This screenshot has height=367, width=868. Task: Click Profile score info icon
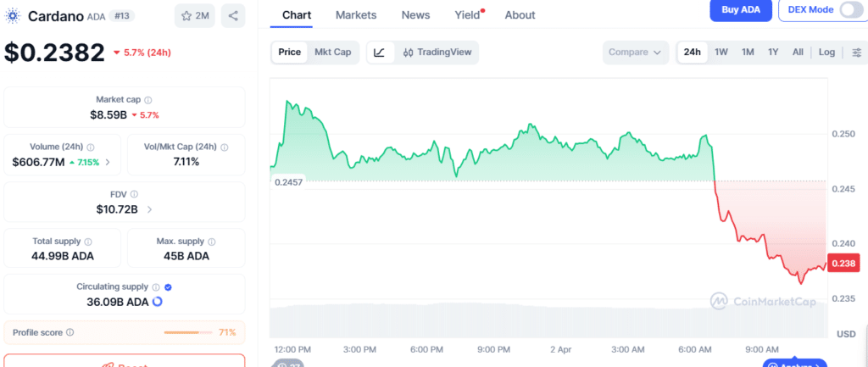(x=70, y=332)
